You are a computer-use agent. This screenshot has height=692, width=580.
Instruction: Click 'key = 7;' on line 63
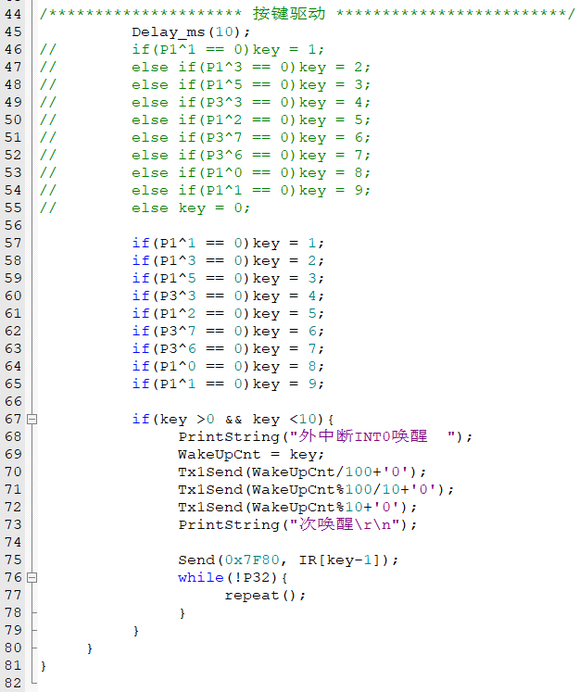click(x=289, y=349)
